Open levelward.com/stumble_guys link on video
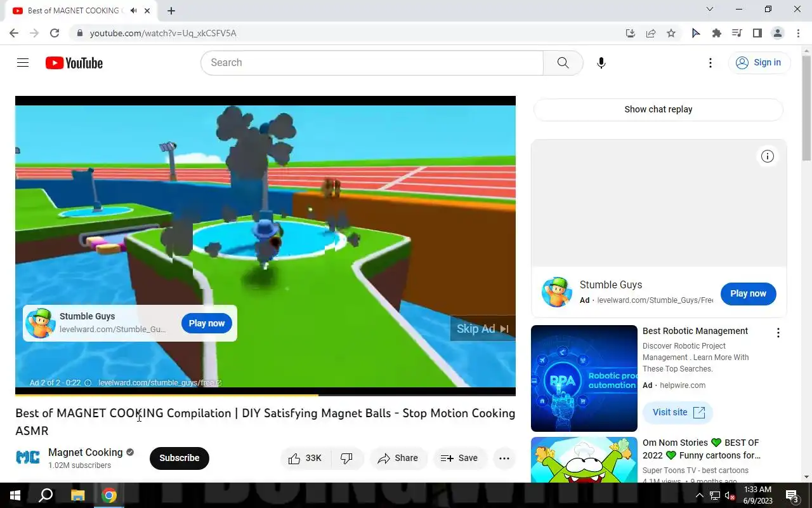This screenshot has width=812, height=508. tap(160, 383)
